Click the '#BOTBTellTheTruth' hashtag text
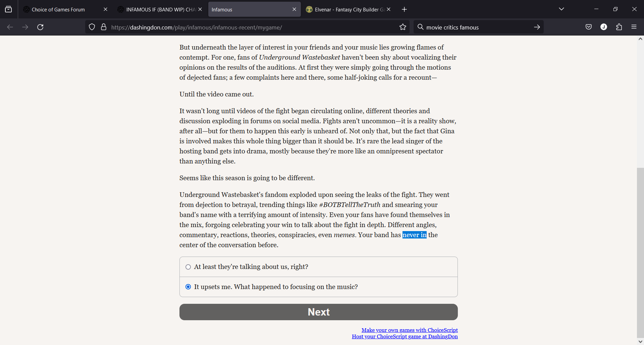The width and height of the screenshot is (644, 345). tap(350, 205)
